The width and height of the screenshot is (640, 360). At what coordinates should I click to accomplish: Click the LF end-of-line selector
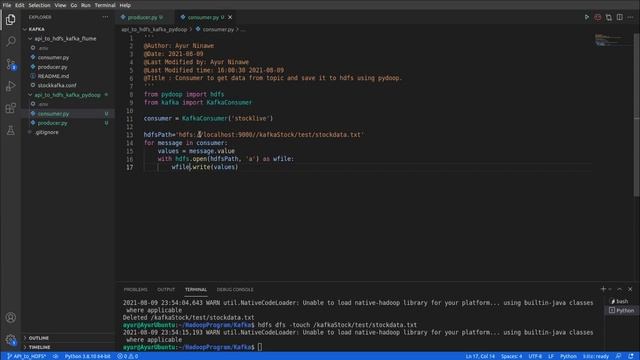(x=551, y=356)
